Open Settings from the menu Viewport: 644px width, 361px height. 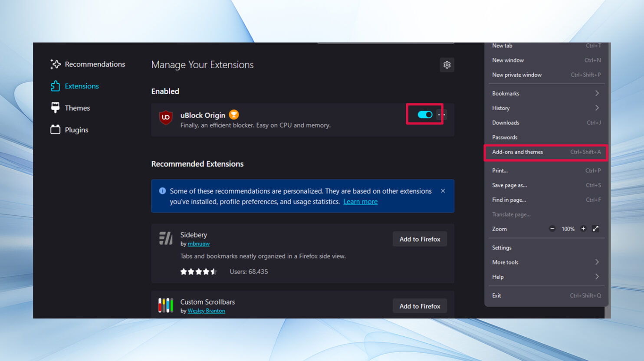502,248
